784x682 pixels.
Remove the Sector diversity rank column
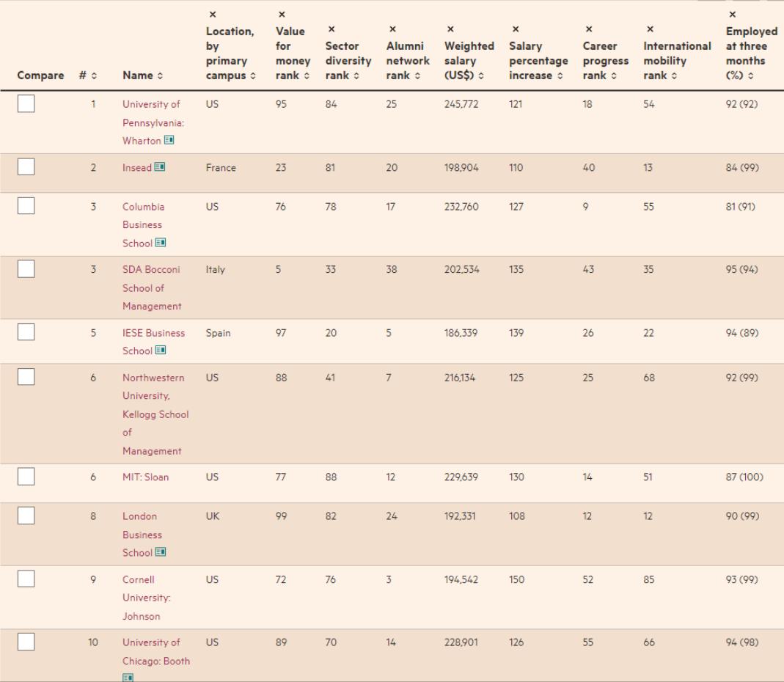(332, 29)
